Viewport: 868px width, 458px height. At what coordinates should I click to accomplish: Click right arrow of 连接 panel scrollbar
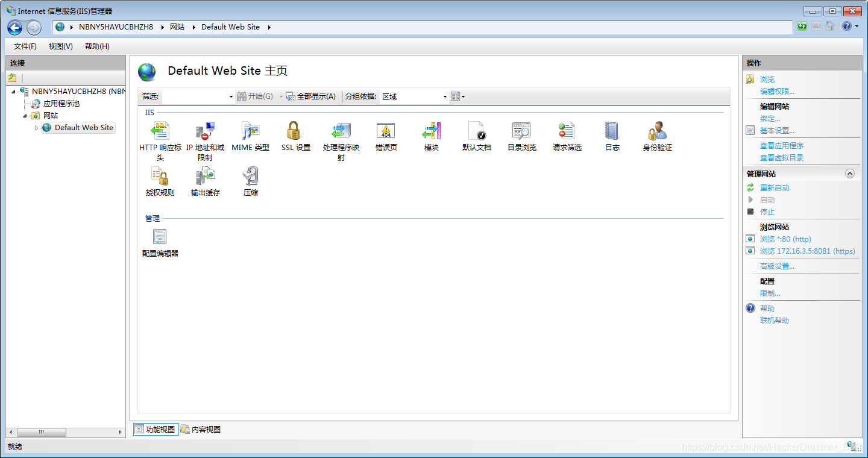point(120,432)
